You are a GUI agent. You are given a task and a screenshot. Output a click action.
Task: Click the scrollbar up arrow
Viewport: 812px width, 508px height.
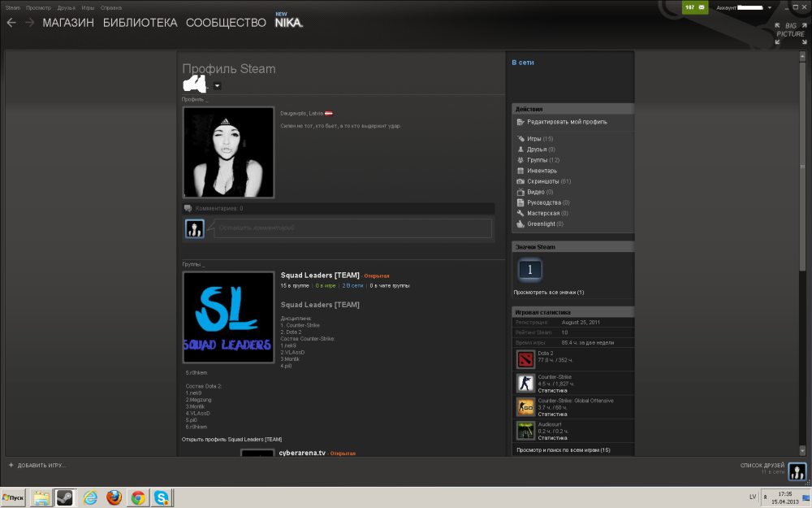(x=803, y=55)
